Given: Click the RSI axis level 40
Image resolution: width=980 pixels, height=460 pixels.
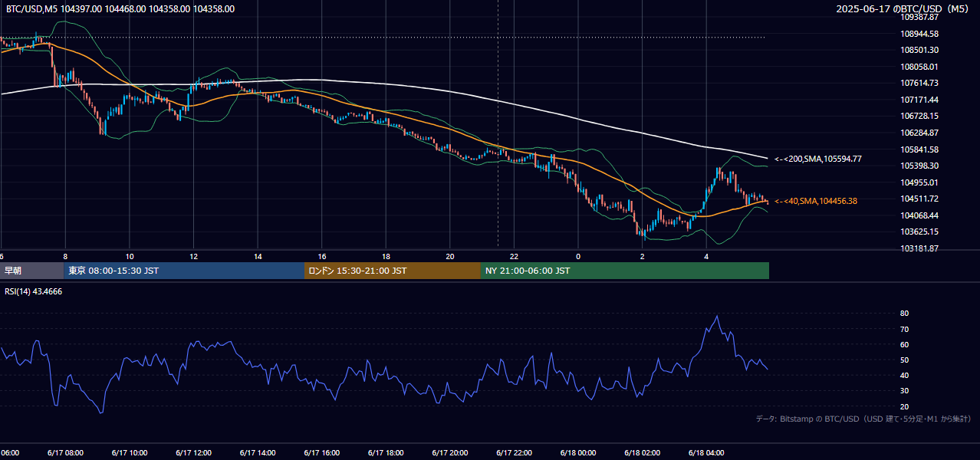Looking at the screenshot, I should pyautogui.click(x=905, y=375).
